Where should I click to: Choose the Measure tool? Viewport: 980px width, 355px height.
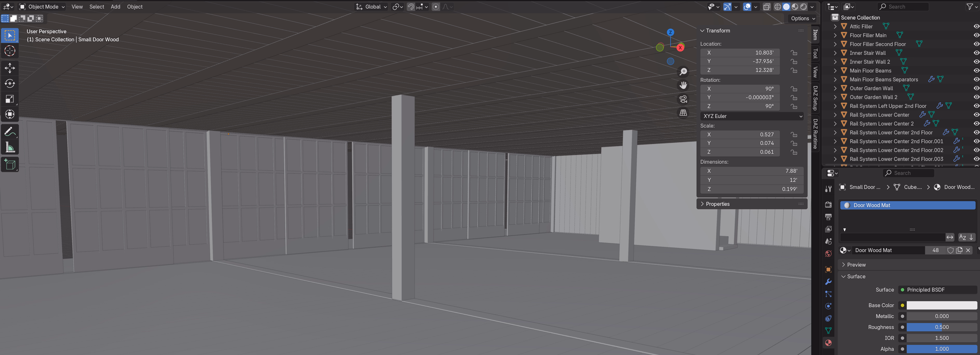[x=10, y=147]
